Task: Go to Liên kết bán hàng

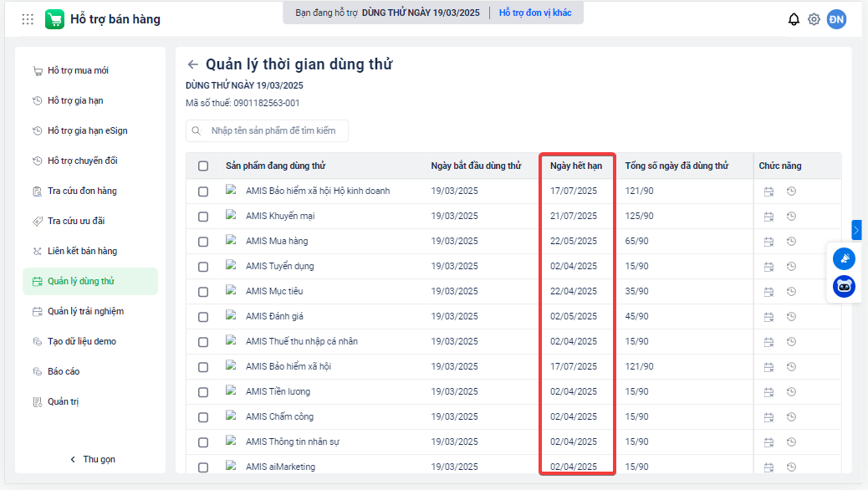Action: 90,251
